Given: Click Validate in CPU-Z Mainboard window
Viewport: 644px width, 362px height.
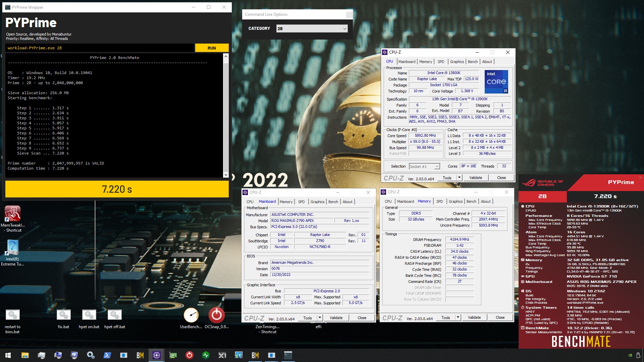Looking at the screenshot, I should click(336, 318).
